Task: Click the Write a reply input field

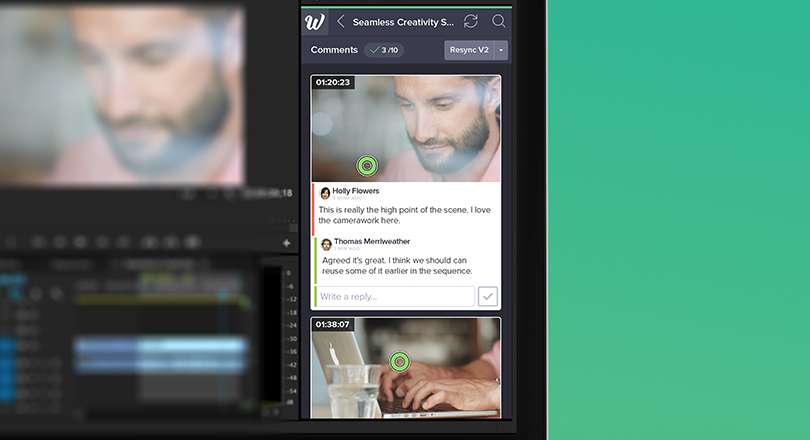Action: tap(395, 296)
